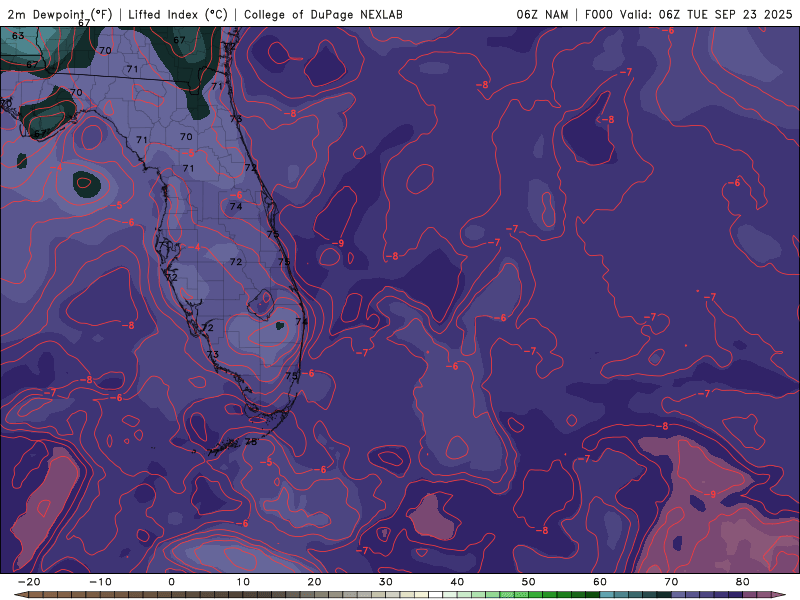Click the left arrow end of the color bar
Screen dimensions: 800x600
20,594
